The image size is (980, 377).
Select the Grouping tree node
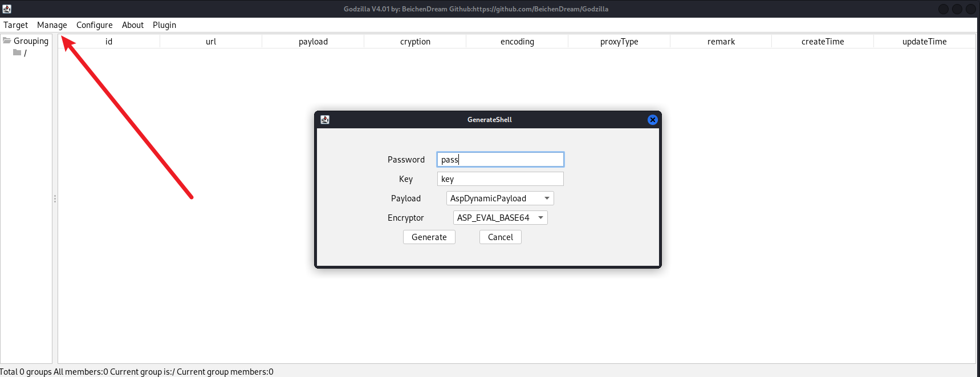coord(31,41)
